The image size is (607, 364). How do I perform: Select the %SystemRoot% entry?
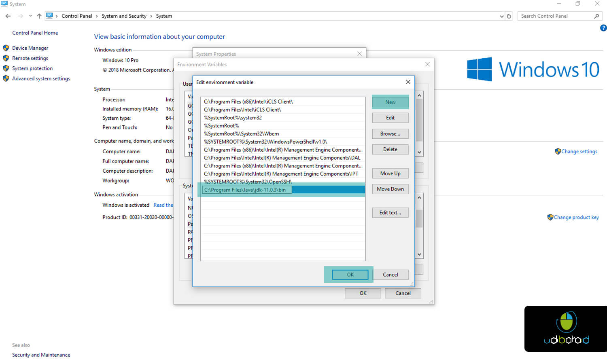click(x=283, y=126)
